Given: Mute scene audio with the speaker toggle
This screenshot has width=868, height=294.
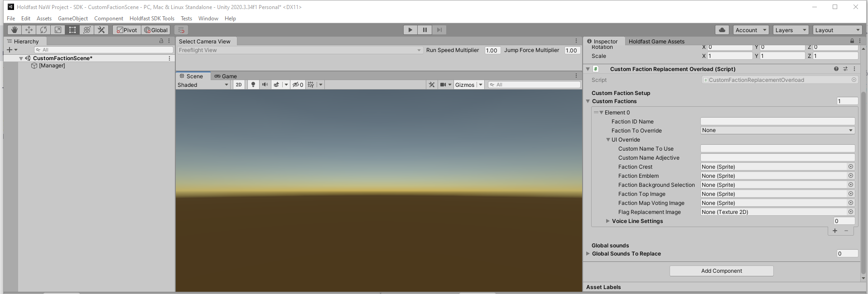Looking at the screenshot, I should pos(265,85).
